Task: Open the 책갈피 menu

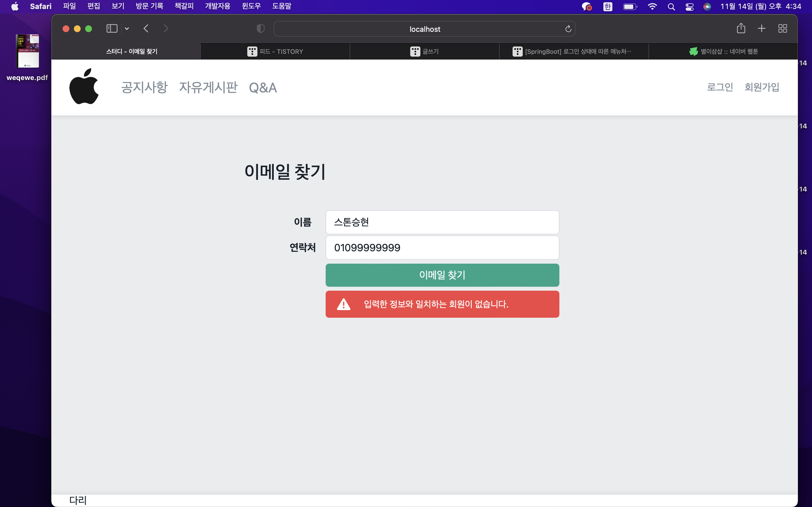Action: (x=184, y=6)
